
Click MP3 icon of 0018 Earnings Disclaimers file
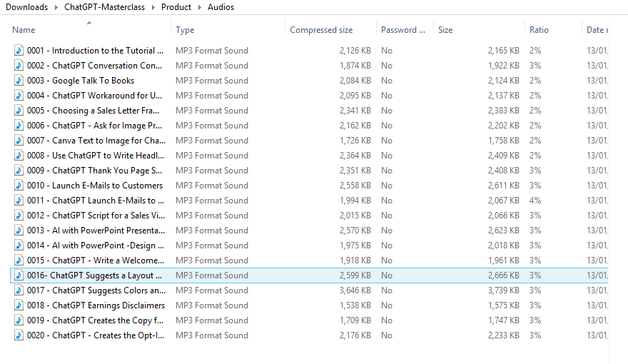coord(19,305)
